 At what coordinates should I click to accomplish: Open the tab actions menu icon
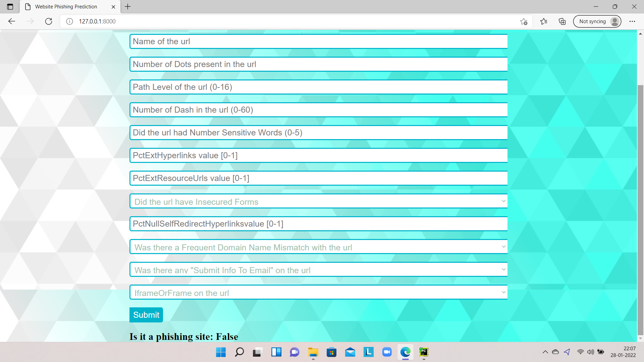(x=10, y=7)
